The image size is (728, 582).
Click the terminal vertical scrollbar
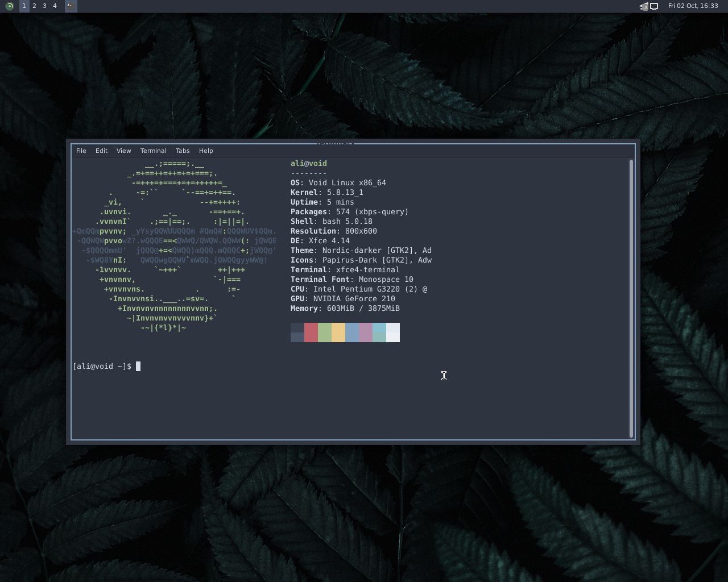pyautogui.click(x=631, y=298)
